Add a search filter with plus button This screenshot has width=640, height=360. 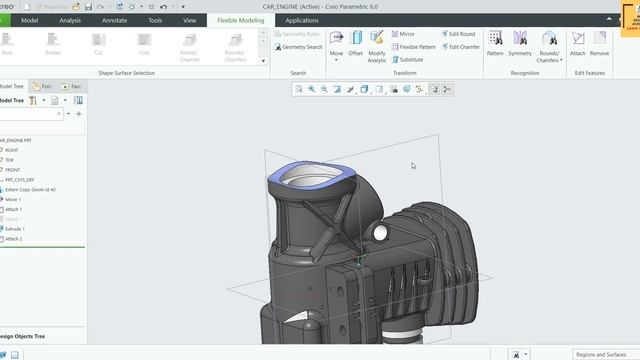tap(79, 114)
